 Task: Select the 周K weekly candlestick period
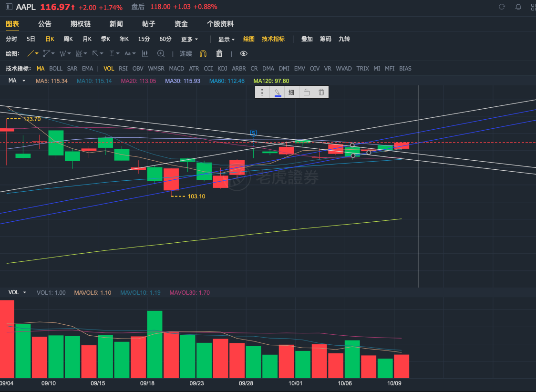68,39
